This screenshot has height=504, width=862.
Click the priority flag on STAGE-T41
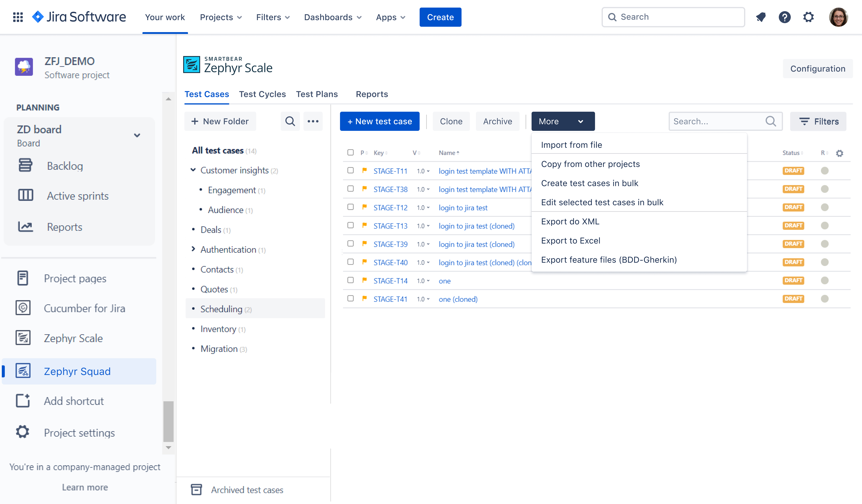click(x=364, y=299)
